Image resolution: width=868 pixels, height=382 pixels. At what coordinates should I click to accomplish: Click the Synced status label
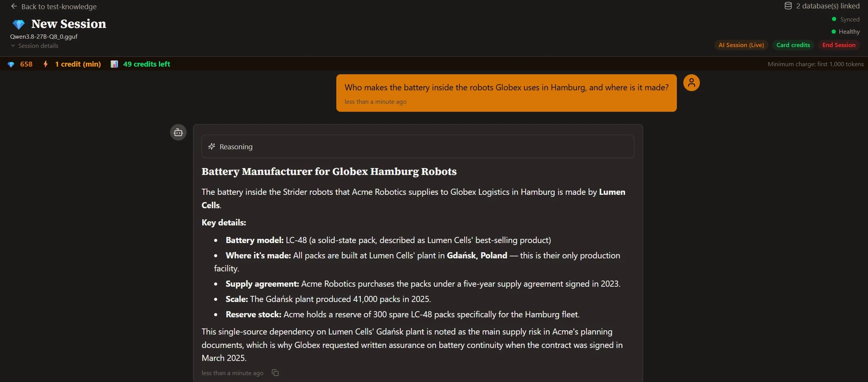pos(850,19)
